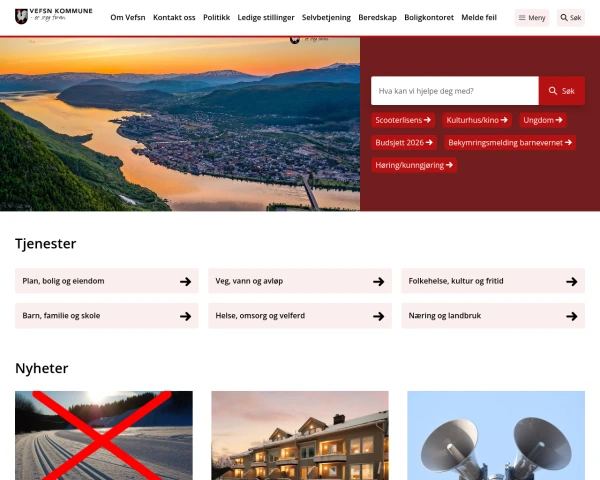Click the arrow on Veg, vann og avløp
This screenshot has height=480, width=600.
(x=379, y=281)
